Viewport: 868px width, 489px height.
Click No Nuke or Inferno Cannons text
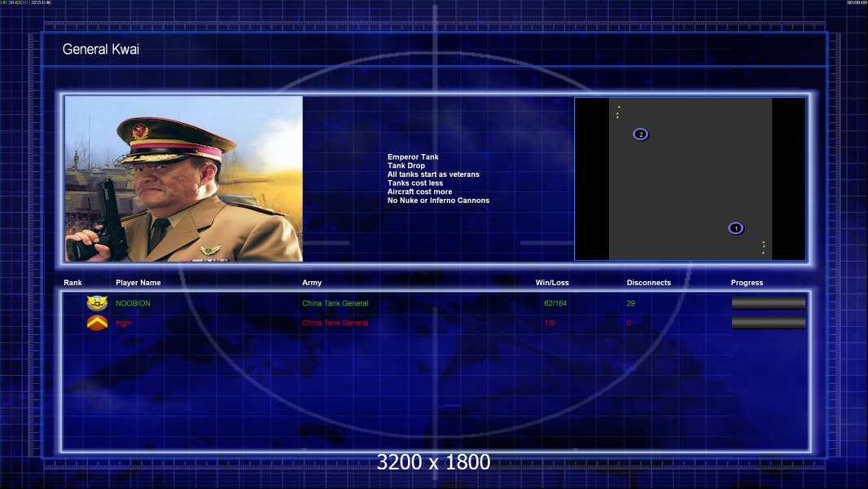pyautogui.click(x=438, y=200)
